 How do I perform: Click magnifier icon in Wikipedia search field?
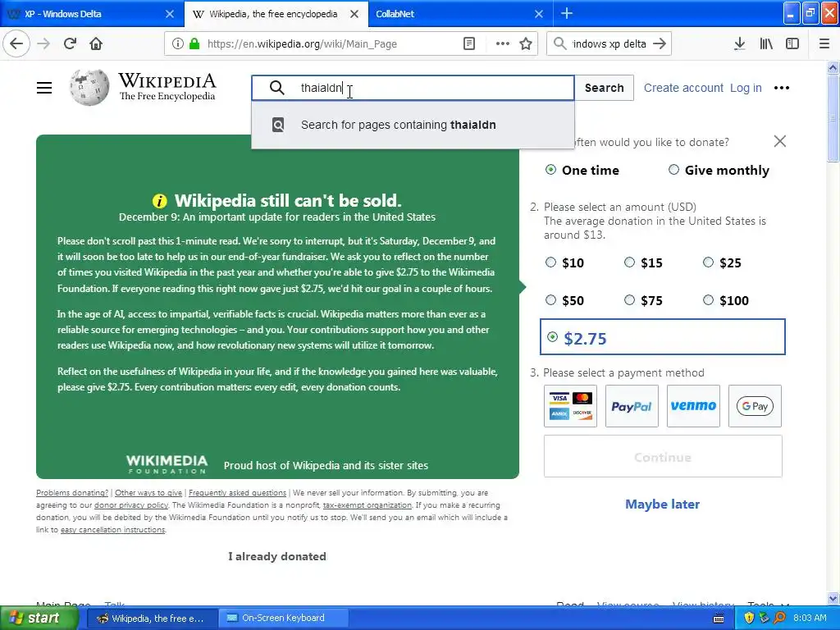point(277,88)
